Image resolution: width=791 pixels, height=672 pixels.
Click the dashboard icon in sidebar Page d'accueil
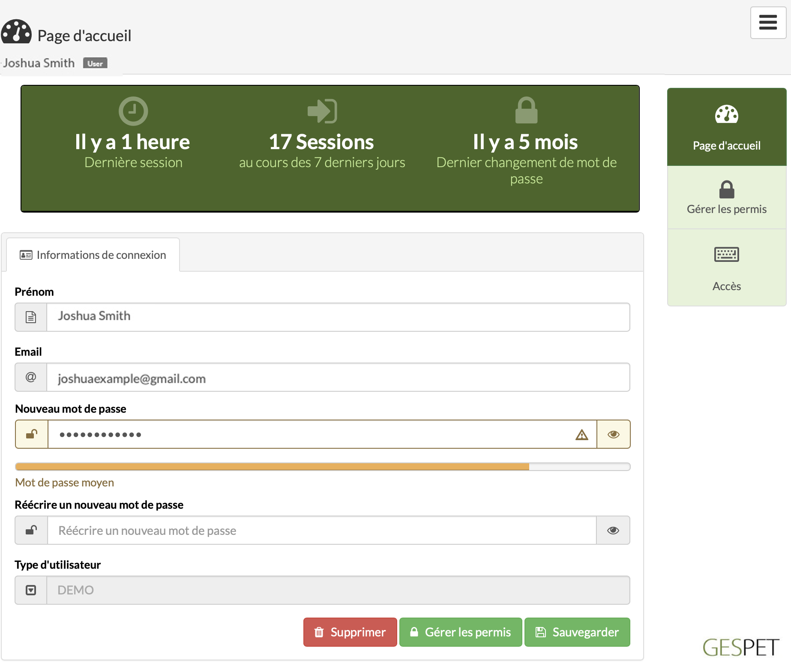pos(726,114)
